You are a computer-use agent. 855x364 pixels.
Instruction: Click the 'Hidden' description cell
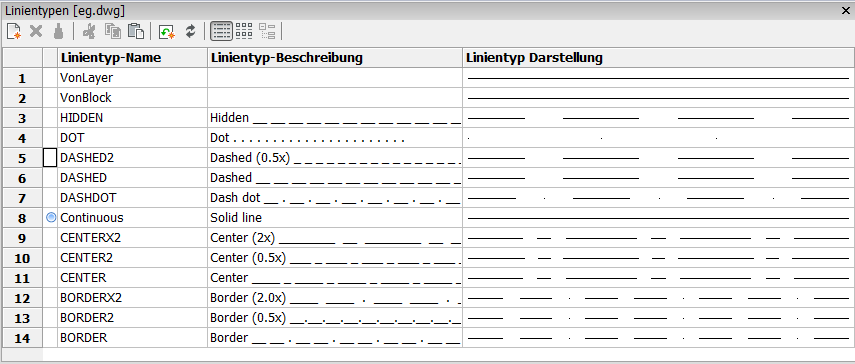[x=335, y=118]
